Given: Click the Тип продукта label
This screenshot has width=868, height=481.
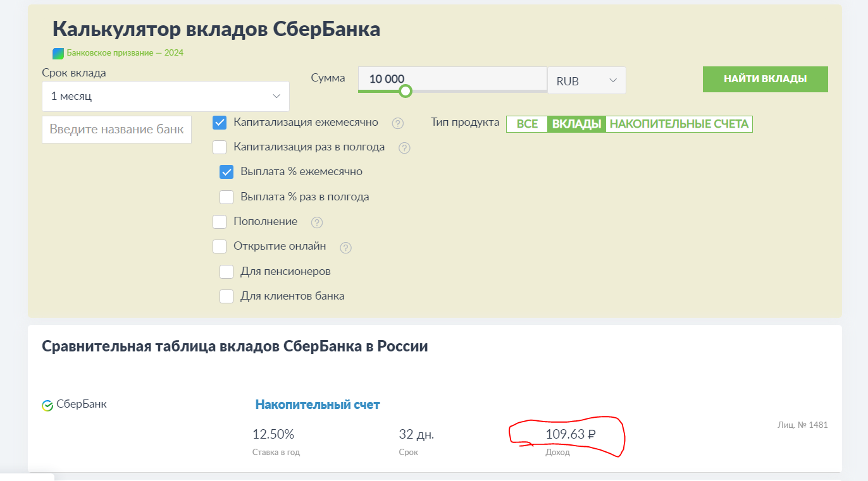Looking at the screenshot, I should coord(465,123).
